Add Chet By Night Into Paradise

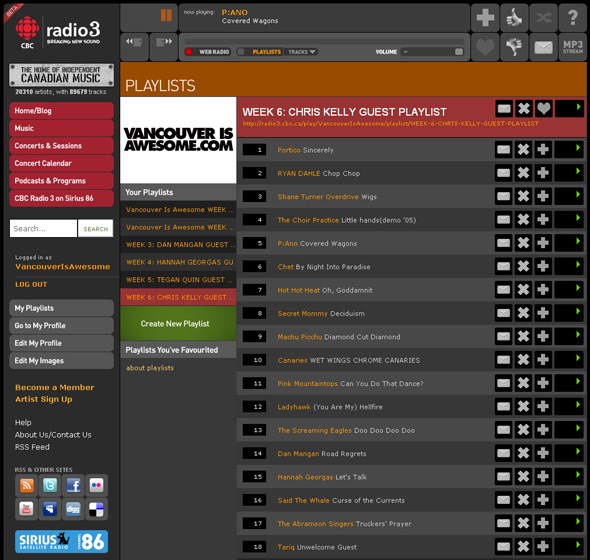[x=543, y=266]
